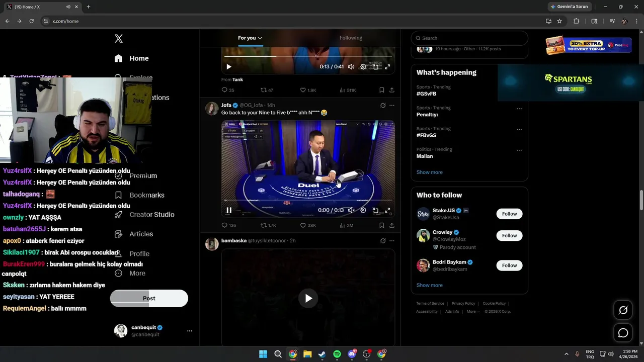The height and width of the screenshot is (362, 644).
Task: Switch to the Following tab
Action: point(351,38)
